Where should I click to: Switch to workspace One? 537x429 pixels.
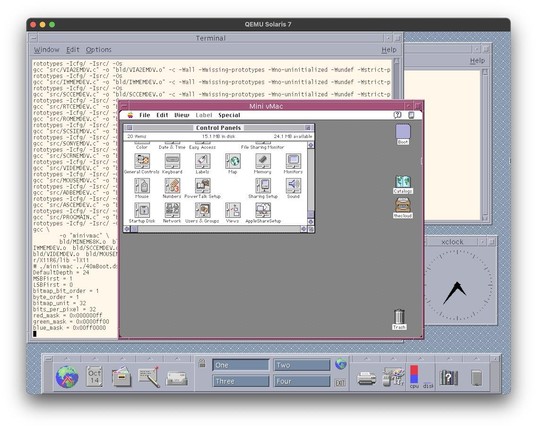coord(241,365)
